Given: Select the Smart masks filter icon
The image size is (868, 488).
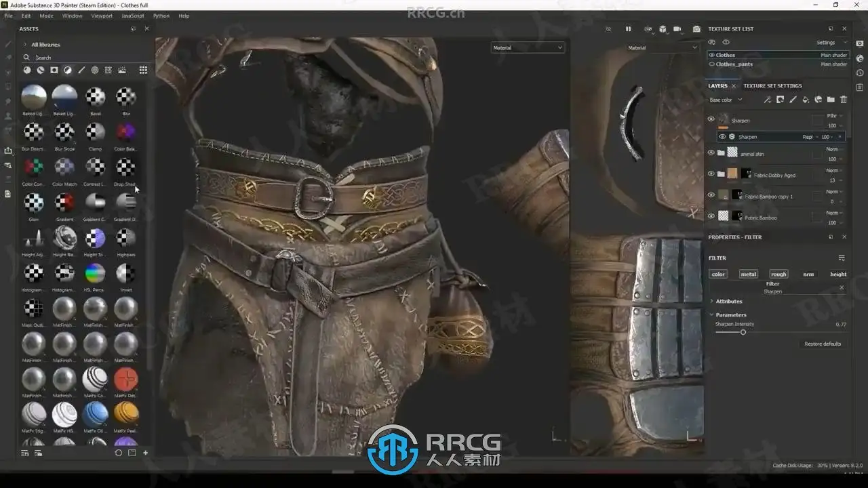Looking at the screenshot, I should pos(54,70).
